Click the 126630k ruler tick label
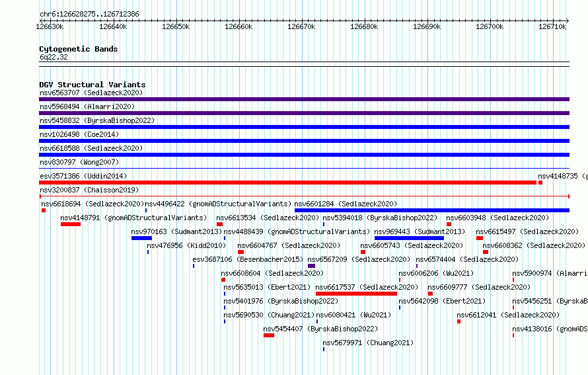This screenshot has height=375, width=588. [x=50, y=26]
